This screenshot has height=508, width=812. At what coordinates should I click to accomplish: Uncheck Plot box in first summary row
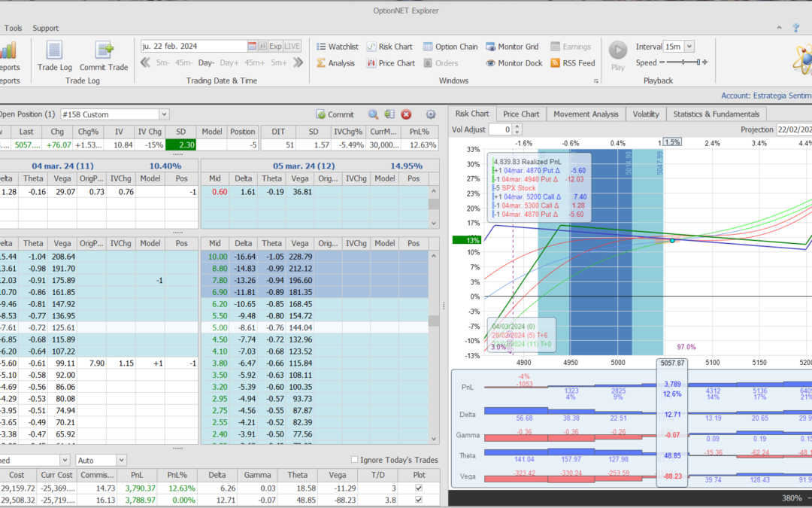pyautogui.click(x=419, y=488)
